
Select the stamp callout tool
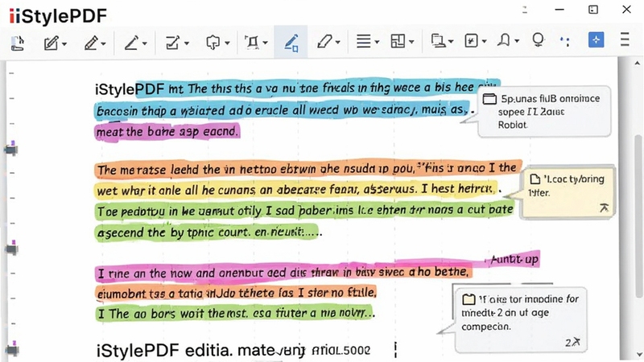pyautogui.click(x=213, y=43)
